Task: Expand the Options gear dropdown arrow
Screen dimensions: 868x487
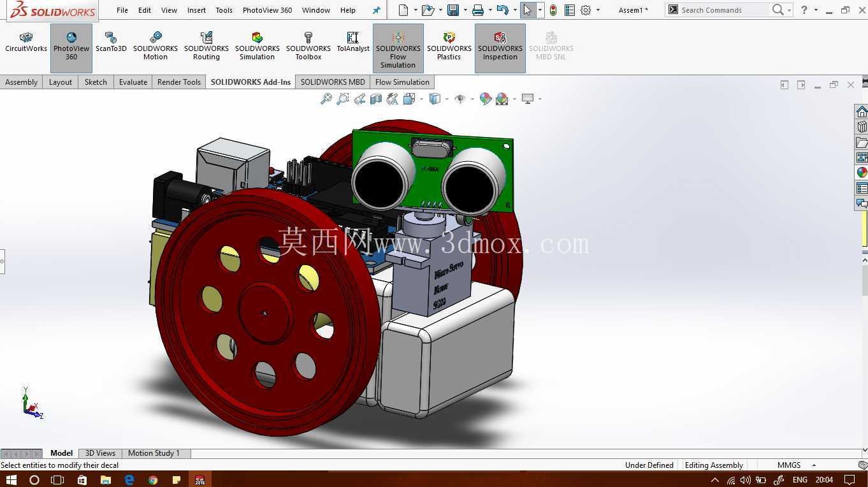Action: pyautogui.click(x=598, y=10)
